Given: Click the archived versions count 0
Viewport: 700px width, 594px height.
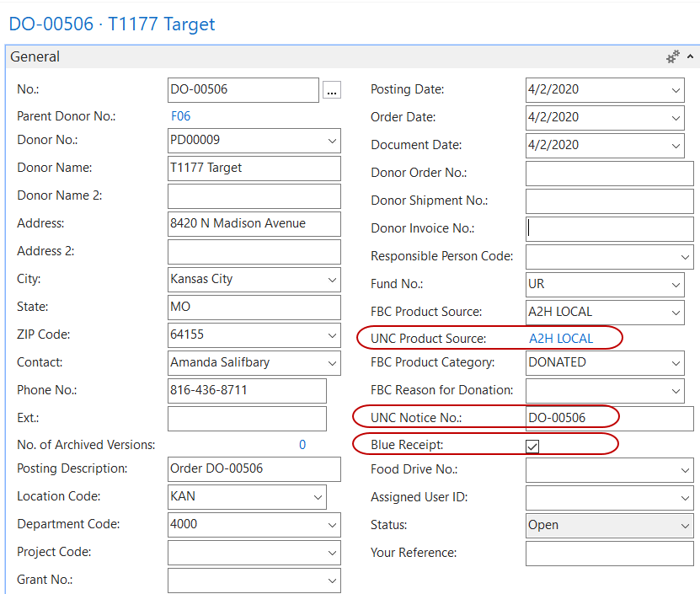Looking at the screenshot, I should pos(302,445).
